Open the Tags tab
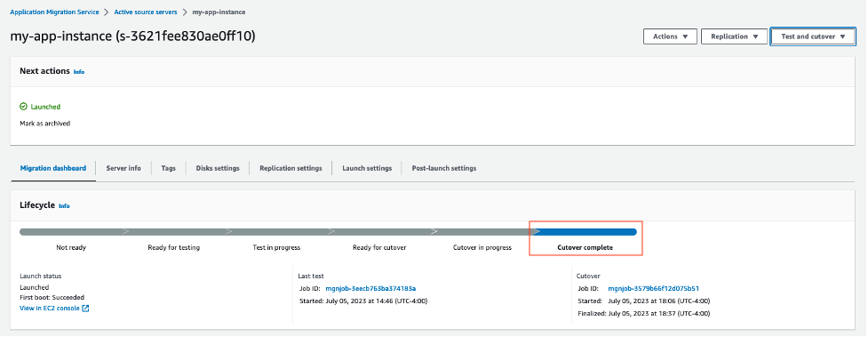The height and width of the screenshot is (337, 868). pos(168,168)
